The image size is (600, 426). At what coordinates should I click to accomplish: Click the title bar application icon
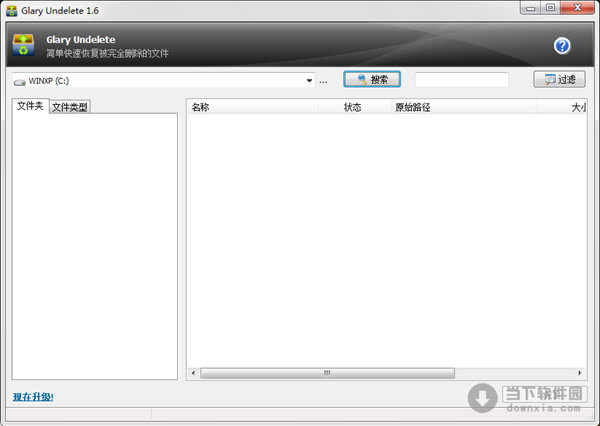pos(11,11)
